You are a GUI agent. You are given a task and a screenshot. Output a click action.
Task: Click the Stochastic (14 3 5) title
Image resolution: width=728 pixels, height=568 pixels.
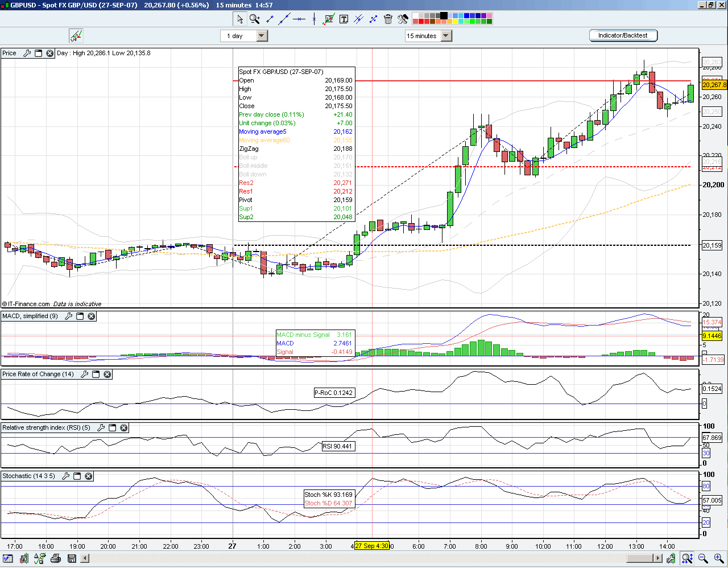click(x=28, y=476)
